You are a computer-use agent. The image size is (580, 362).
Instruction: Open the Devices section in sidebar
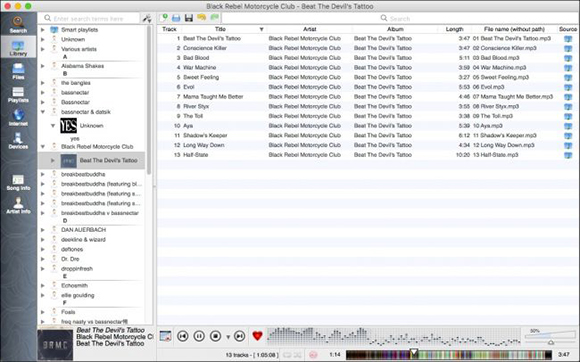[18, 141]
